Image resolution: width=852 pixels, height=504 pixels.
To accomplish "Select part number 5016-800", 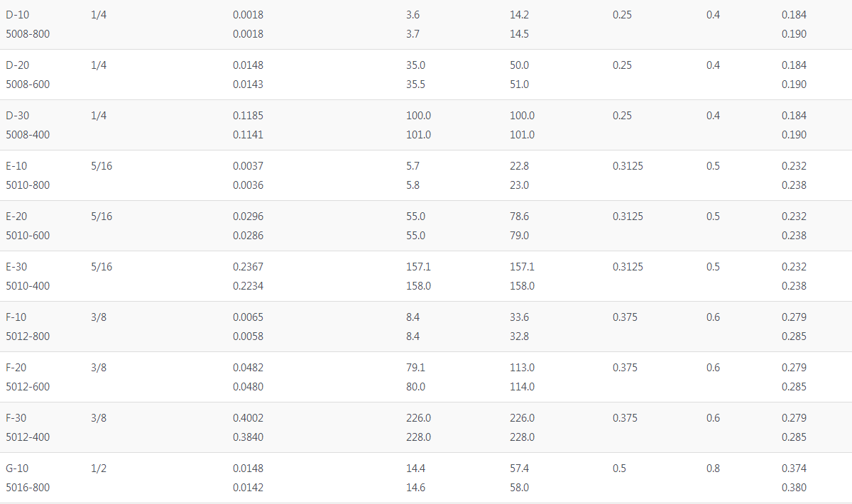I will pyautogui.click(x=28, y=488).
